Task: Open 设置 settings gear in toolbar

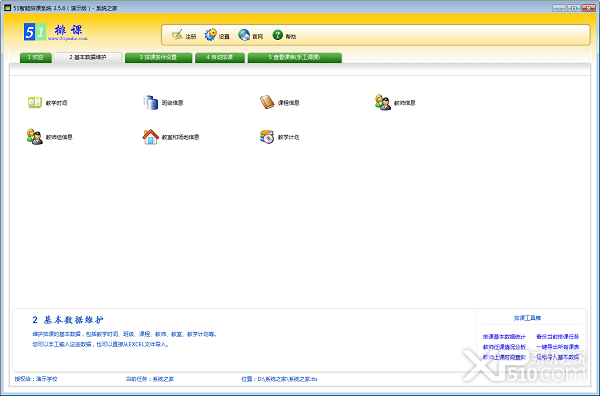Action: click(210, 35)
